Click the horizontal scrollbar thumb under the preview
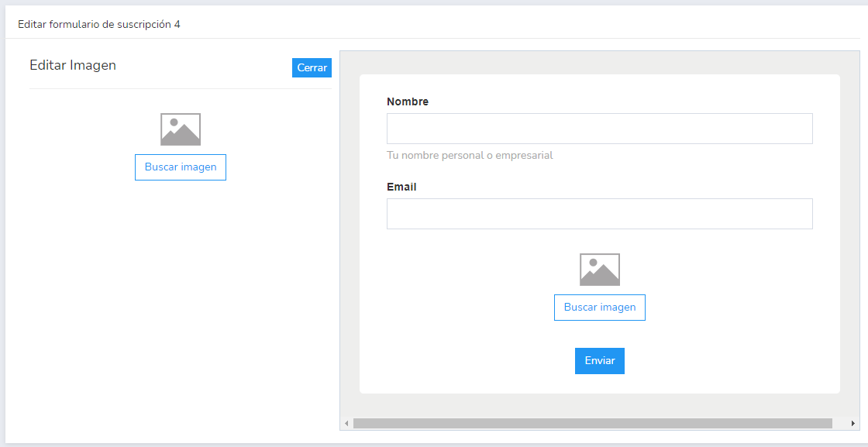 point(592,423)
